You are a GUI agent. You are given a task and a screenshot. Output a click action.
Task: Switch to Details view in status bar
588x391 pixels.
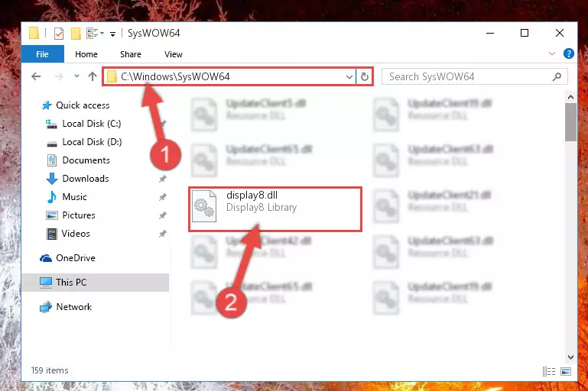click(x=549, y=371)
